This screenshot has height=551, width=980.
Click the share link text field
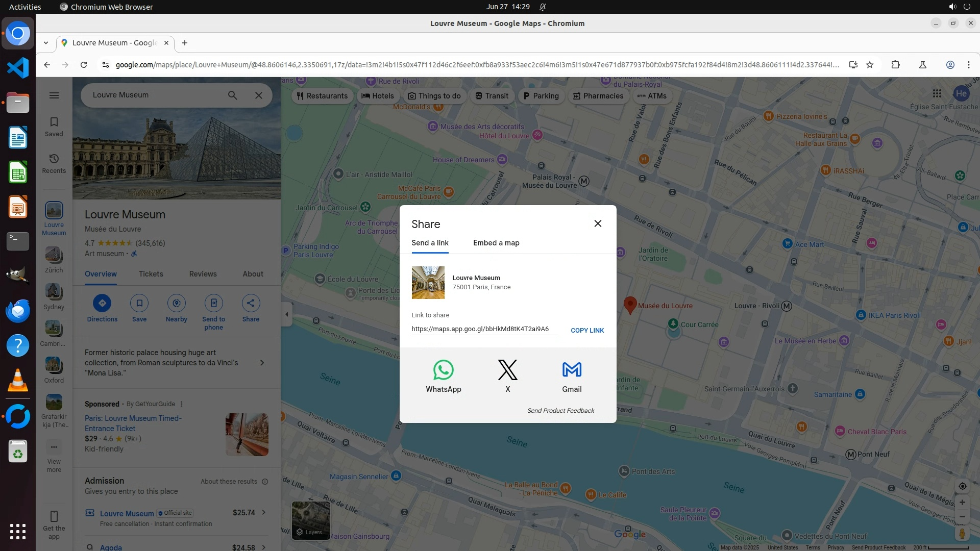click(x=483, y=329)
